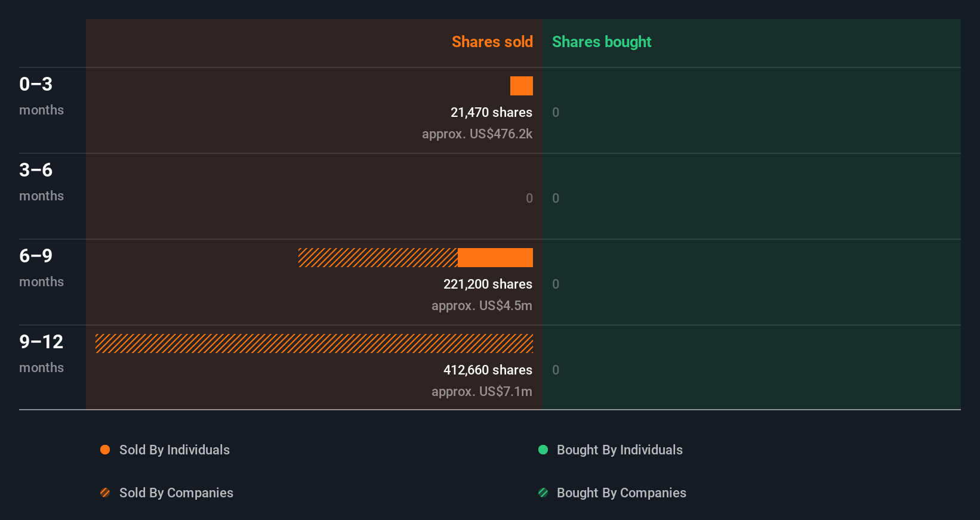
Task: Select the 'Sold By Individuals' legend label
Action: click(174, 450)
